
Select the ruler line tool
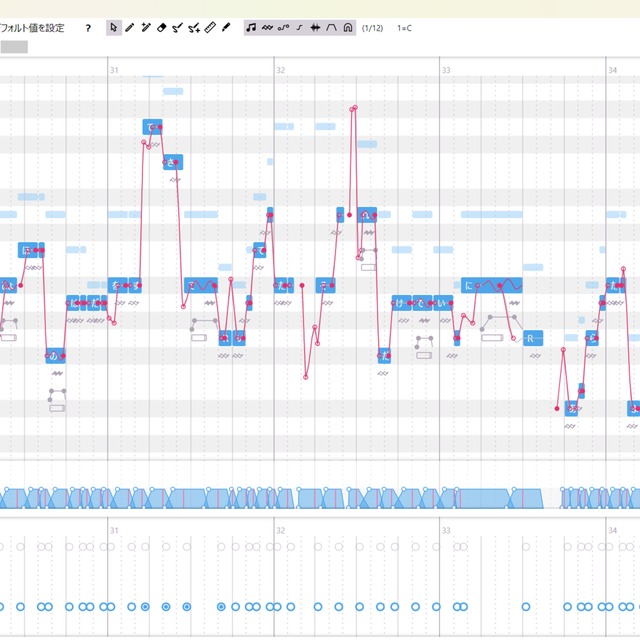click(210, 28)
